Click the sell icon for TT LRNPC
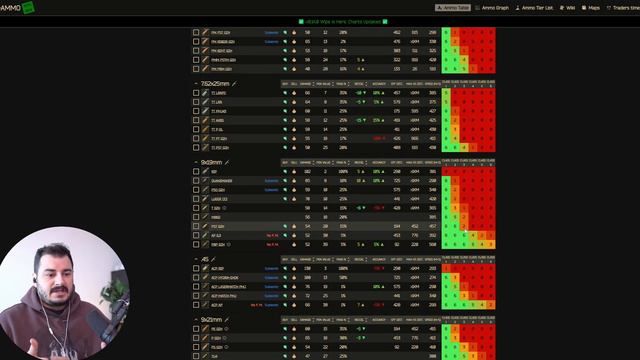 [294, 93]
